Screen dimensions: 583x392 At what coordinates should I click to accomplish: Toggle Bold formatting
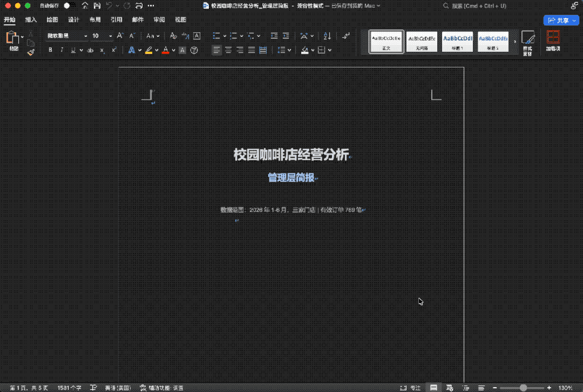(50, 50)
